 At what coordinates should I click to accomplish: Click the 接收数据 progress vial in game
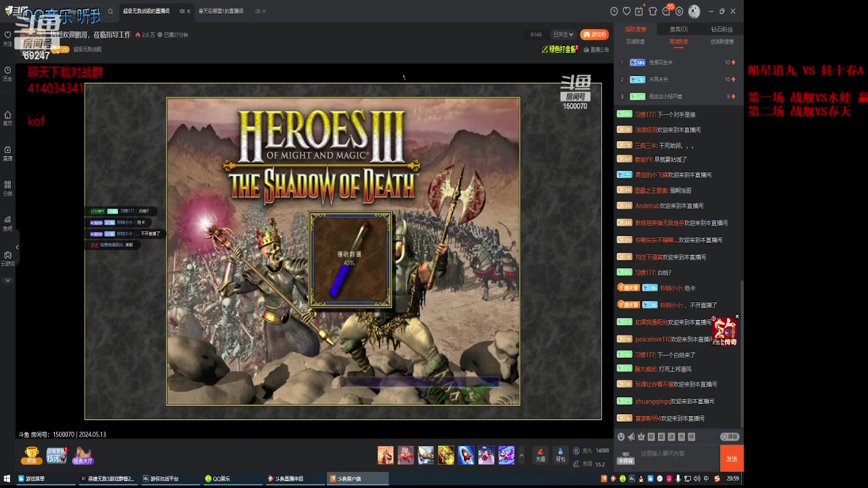pyautogui.click(x=350, y=260)
